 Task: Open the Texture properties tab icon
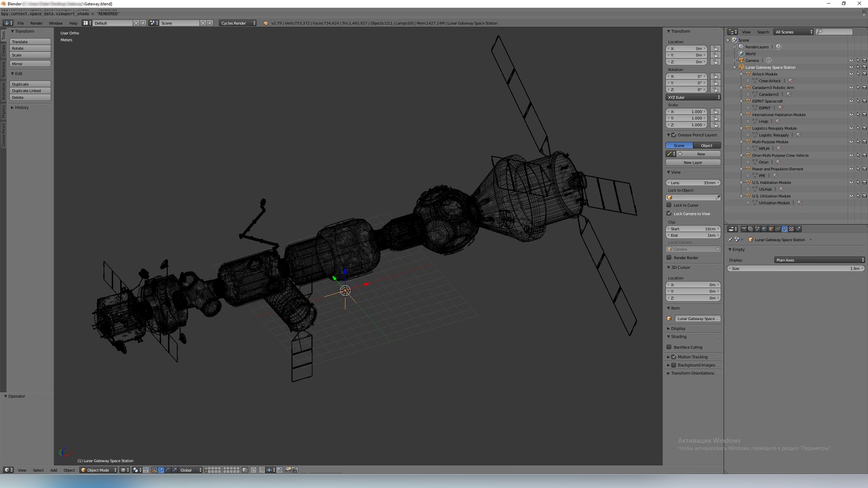point(791,229)
